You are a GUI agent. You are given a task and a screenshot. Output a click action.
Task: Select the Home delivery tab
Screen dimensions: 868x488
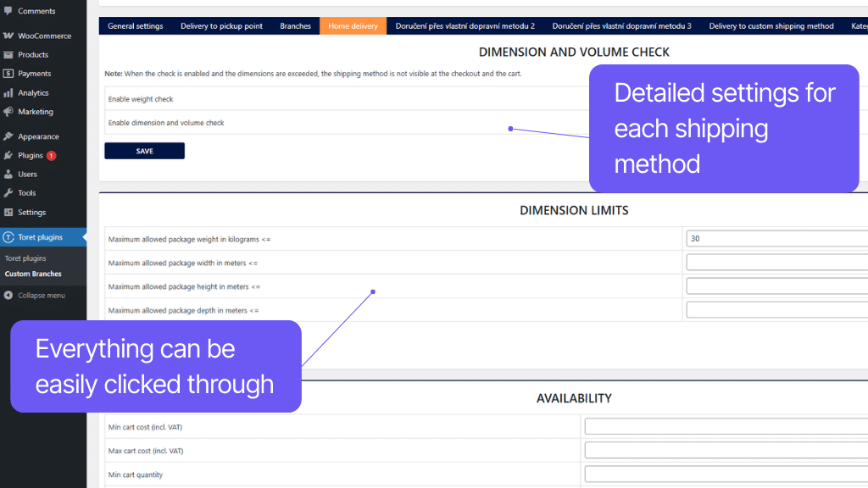click(x=353, y=26)
